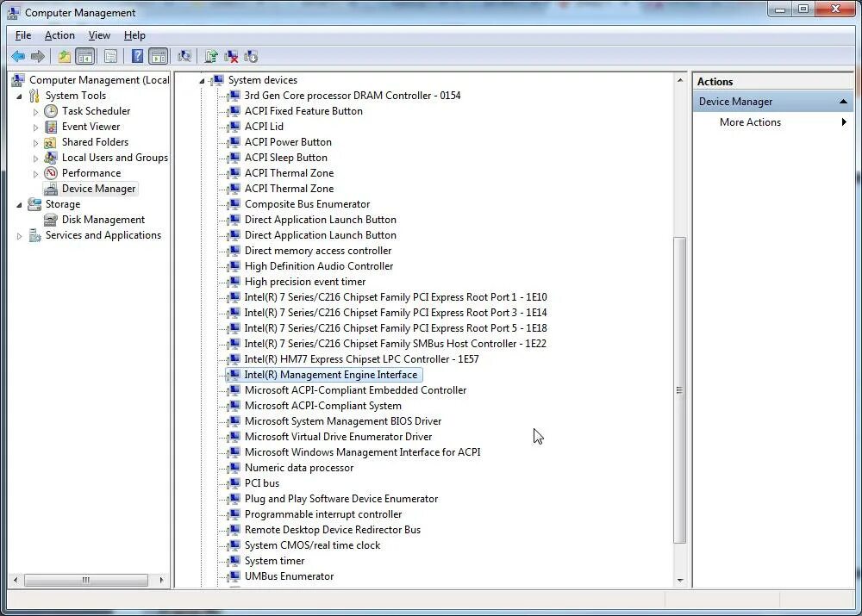
Task: Expand Services and Applications node
Action: click(x=20, y=236)
